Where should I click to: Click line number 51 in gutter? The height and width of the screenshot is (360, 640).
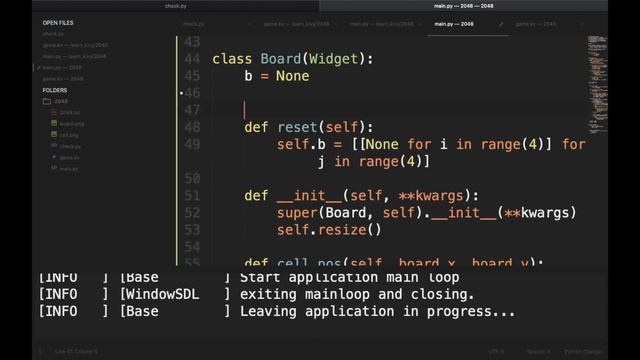[192, 196]
